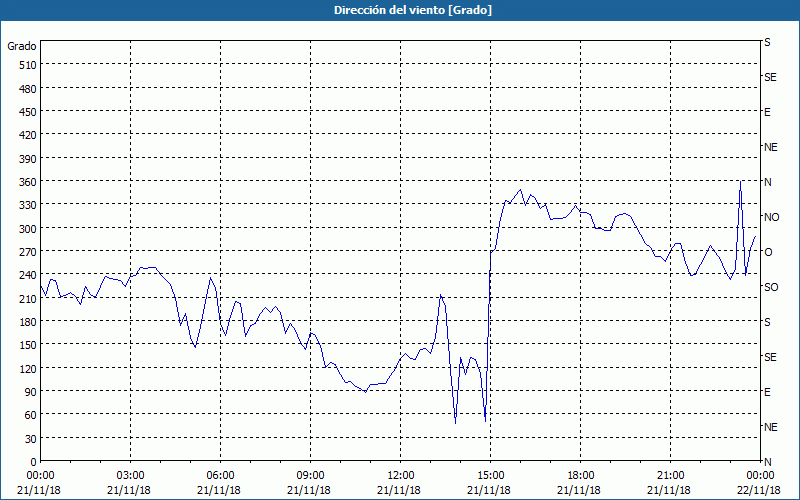This screenshot has width=800, height=500.
Task: Select the "E" compass label beside the 450 gridline
Action: (767, 112)
